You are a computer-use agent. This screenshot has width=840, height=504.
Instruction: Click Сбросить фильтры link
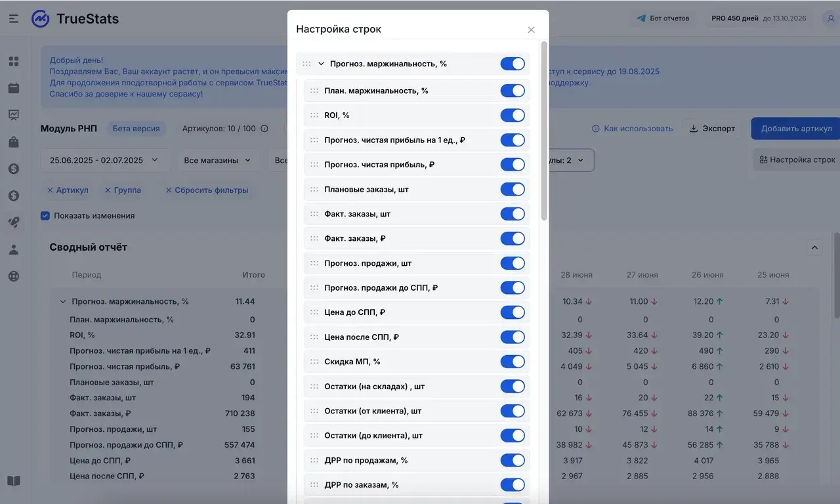pyautogui.click(x=207, y=190)
